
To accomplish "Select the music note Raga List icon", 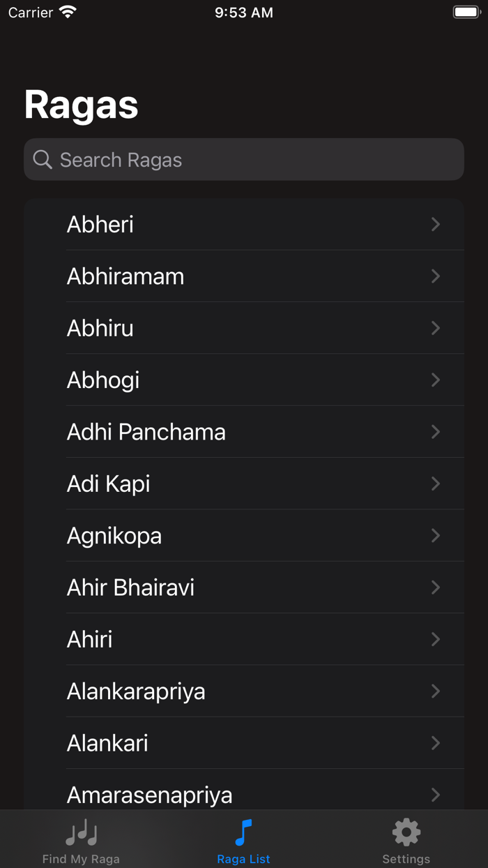I will click(x=243, y=831).
